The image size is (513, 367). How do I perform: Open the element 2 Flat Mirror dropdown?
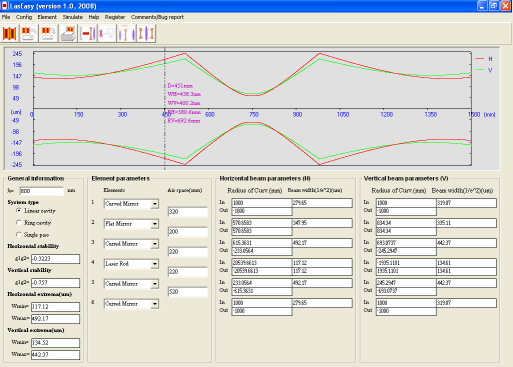154,224
